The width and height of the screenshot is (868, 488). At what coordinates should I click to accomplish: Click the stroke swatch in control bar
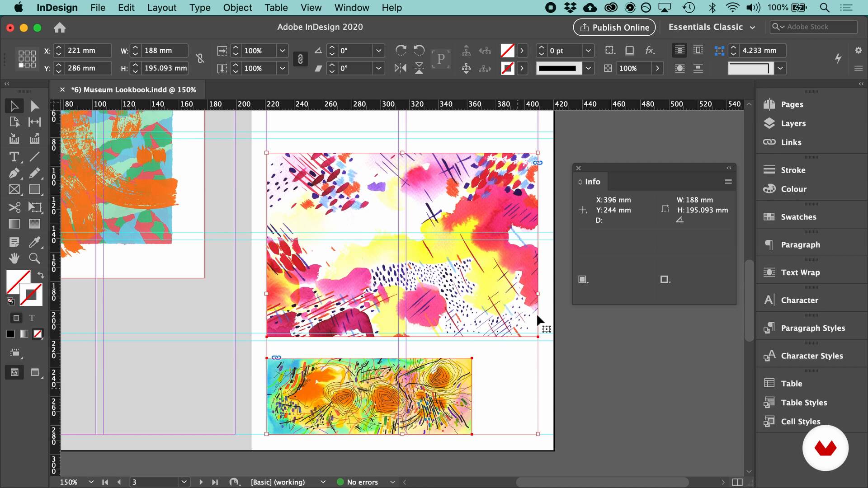pyautogui.click(x=507, y=68)
